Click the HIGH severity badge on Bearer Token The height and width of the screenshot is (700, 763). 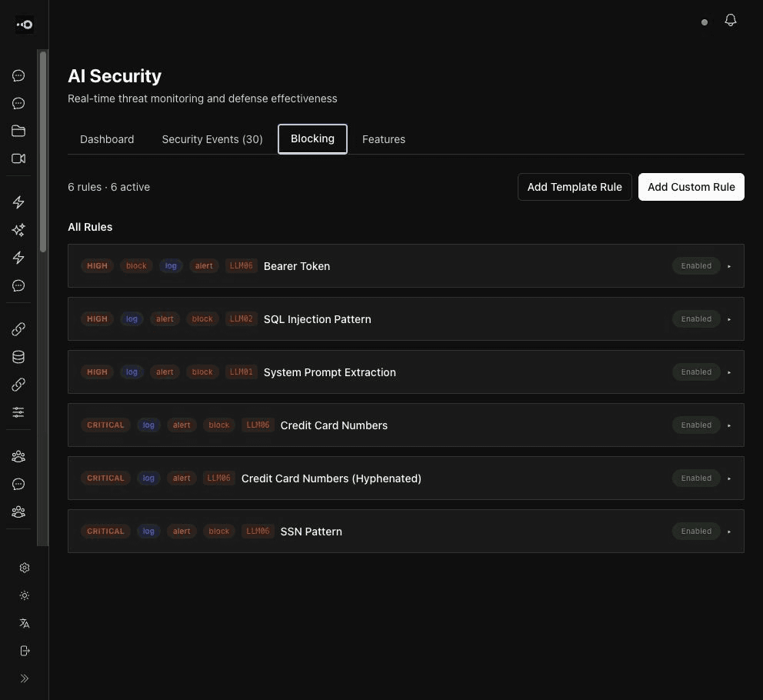coord(97,266)
